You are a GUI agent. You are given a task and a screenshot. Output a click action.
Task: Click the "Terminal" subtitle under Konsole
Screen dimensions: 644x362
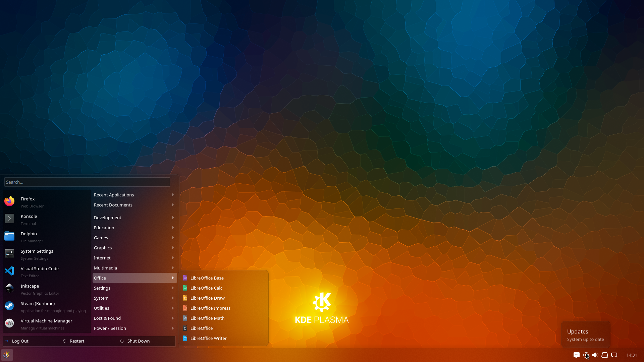[28, 224]
